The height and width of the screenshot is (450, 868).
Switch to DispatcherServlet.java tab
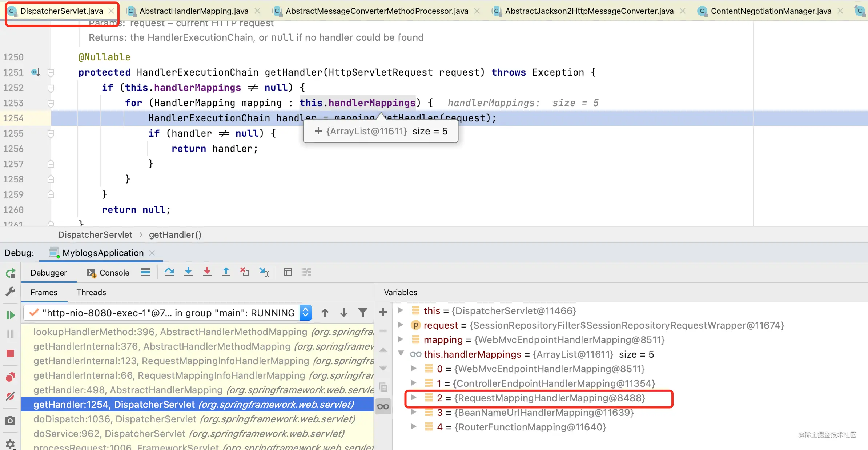tap(61, 11)
